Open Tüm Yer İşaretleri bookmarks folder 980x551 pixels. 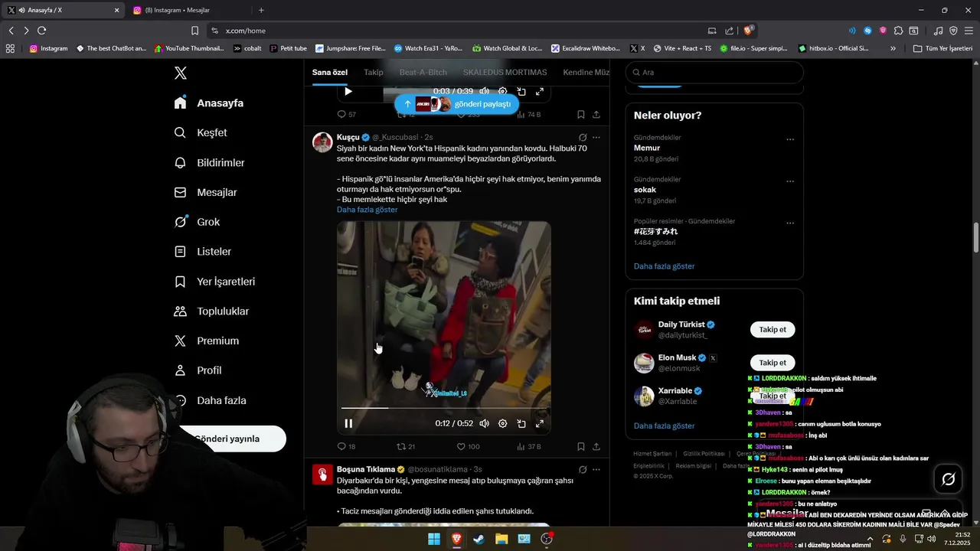[942, 48]
